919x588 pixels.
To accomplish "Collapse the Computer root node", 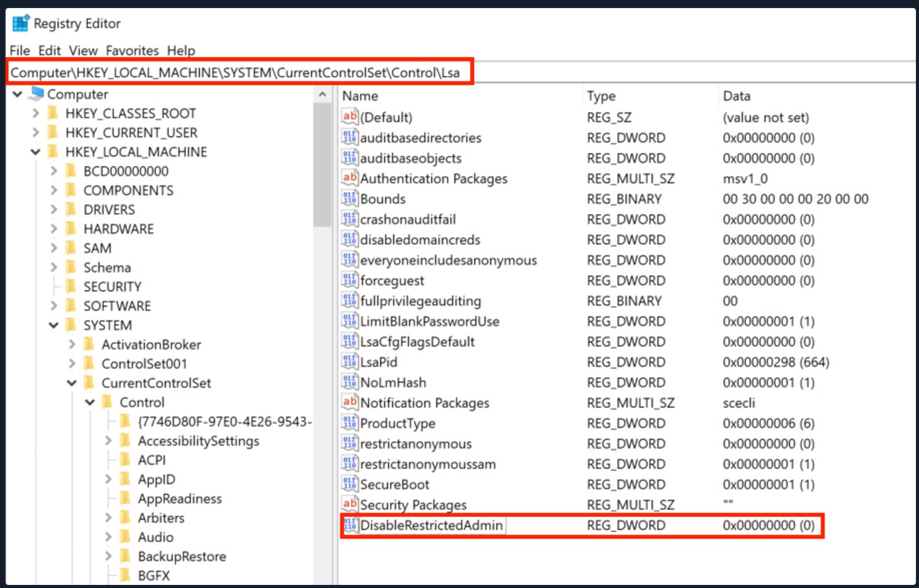I will tap(17, 94).
